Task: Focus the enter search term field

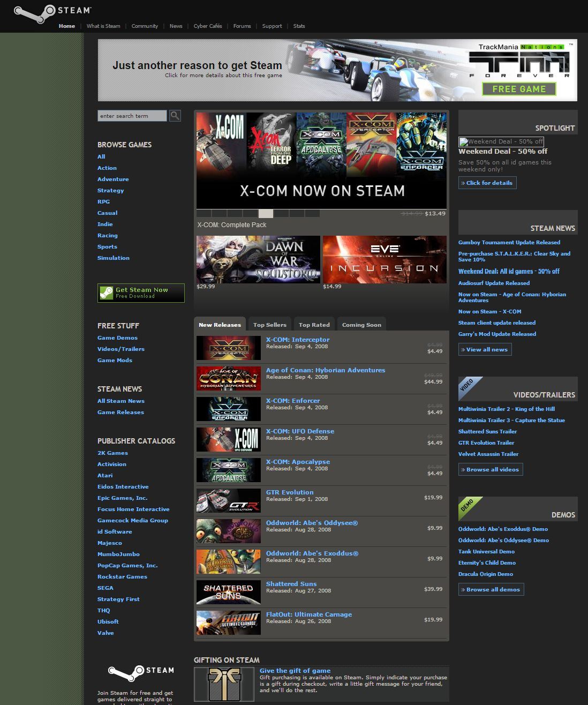Action: [x=132, y=116]
